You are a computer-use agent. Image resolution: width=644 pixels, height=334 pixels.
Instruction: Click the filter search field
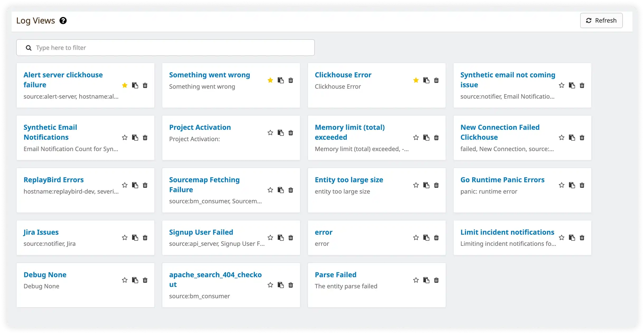pyautogui.click(x=165, y=47)
